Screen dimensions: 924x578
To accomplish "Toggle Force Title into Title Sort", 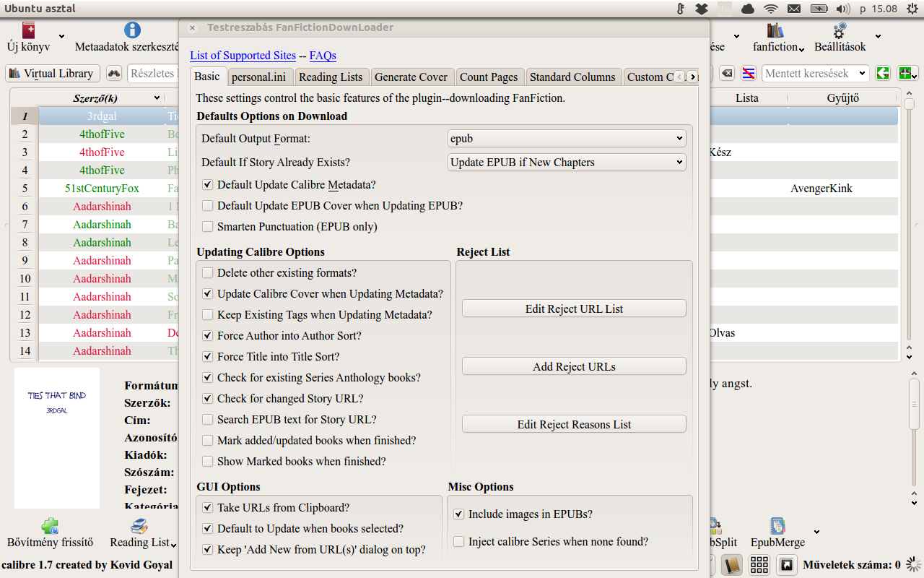I will pyautogui.click(x=208, y=357).
